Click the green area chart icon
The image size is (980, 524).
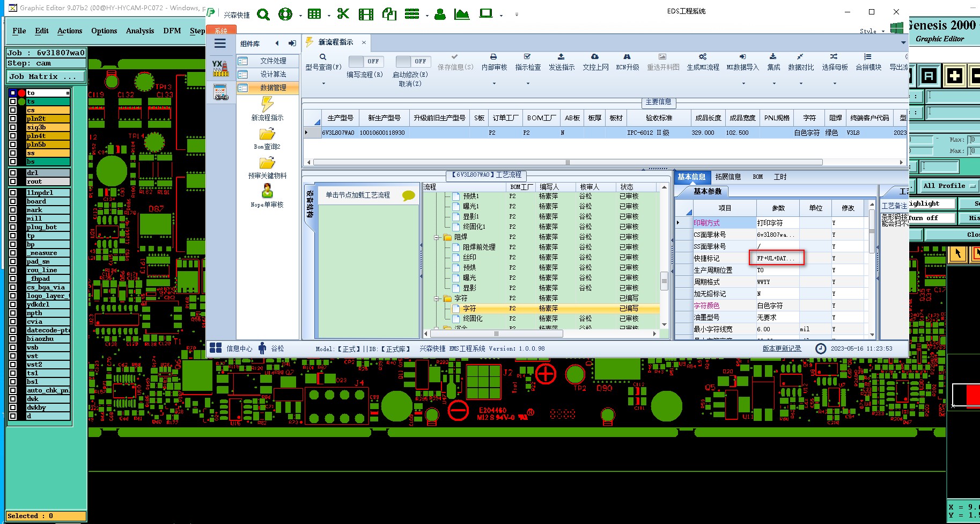461,14
